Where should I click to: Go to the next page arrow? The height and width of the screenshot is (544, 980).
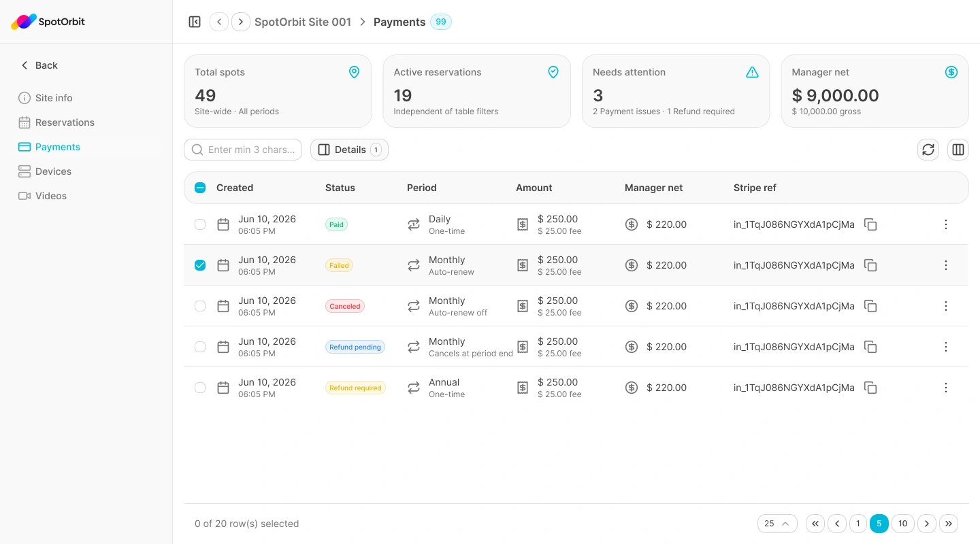tap(927, 524)
